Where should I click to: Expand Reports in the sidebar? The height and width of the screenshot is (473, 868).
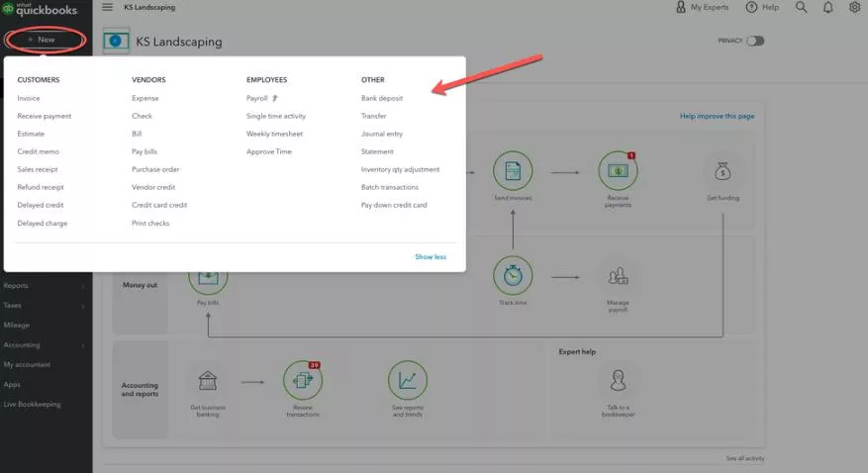(45, 286)
